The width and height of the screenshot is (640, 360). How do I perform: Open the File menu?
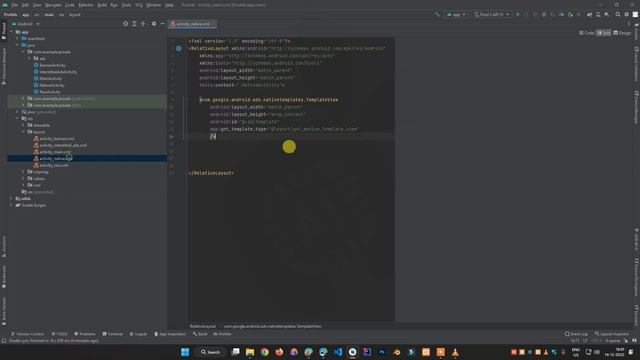(15, 5)
